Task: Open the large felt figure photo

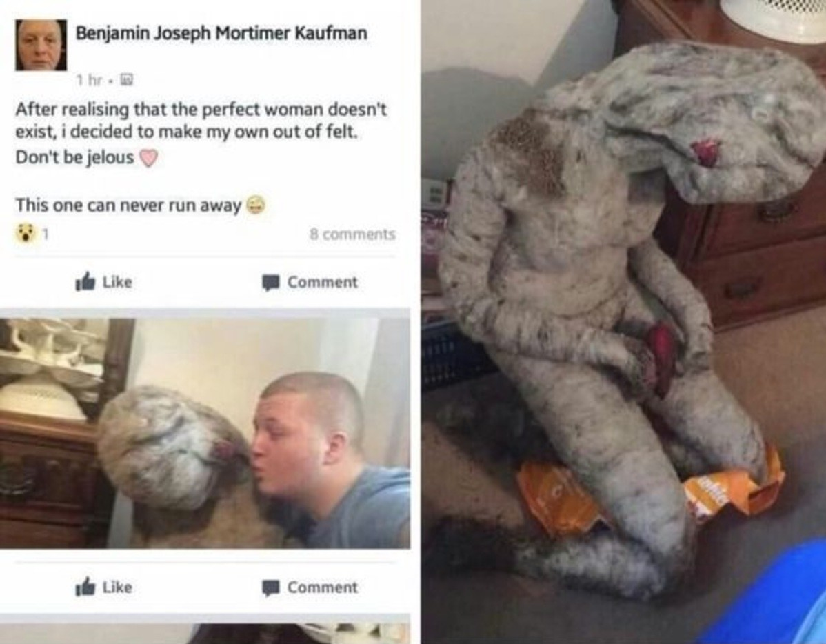Action: pos(624,322)
